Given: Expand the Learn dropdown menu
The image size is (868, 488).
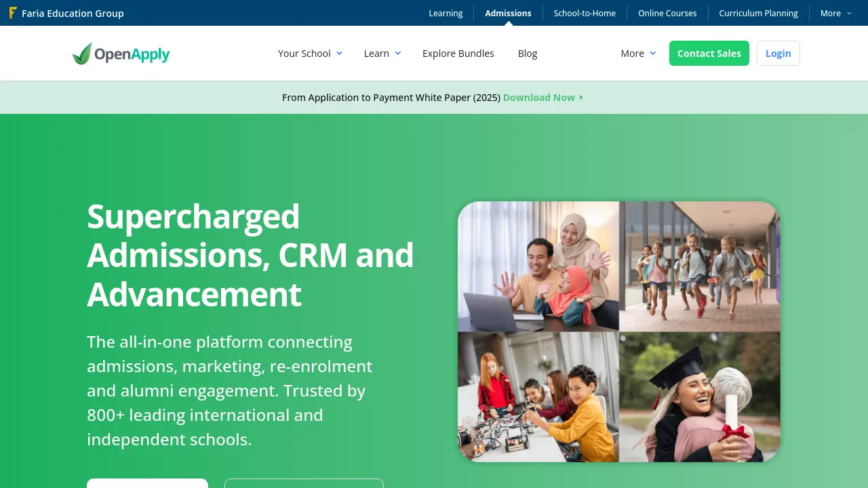Looking at the screenshot, I should click(382, 53).
